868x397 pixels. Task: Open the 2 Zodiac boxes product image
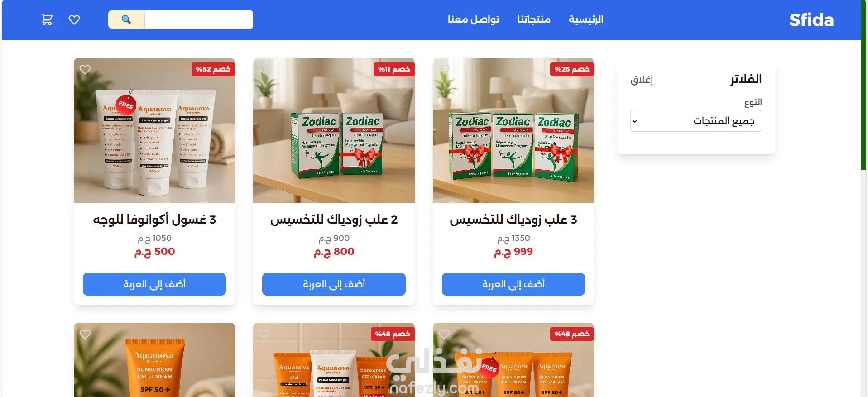[334, 130]
